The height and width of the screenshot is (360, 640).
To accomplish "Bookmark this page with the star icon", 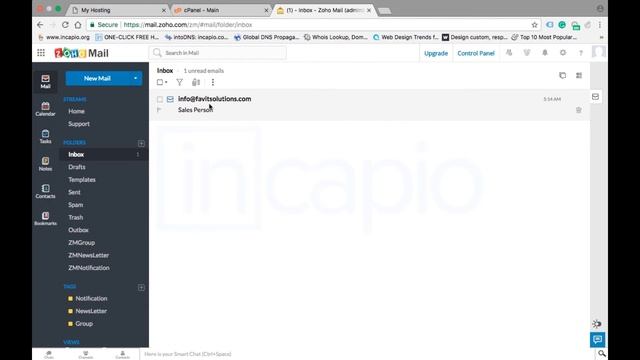I will (x=534, y=25).
